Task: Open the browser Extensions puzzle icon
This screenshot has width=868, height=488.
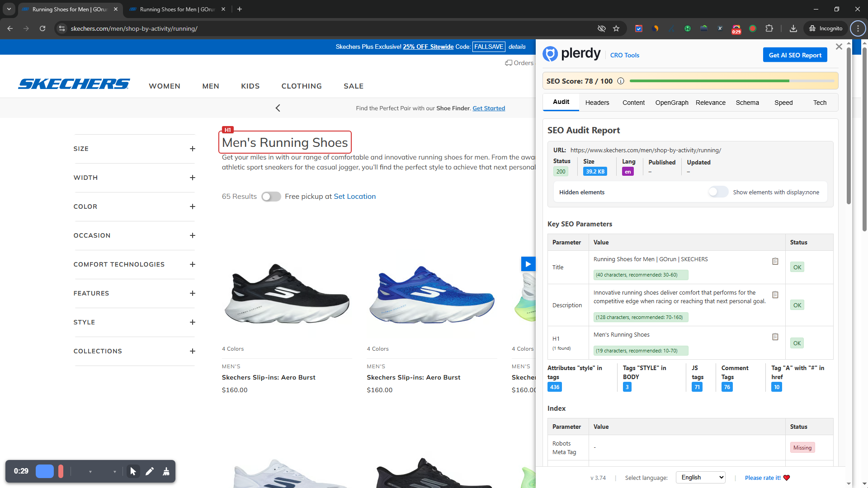Action: pos(769,28)
